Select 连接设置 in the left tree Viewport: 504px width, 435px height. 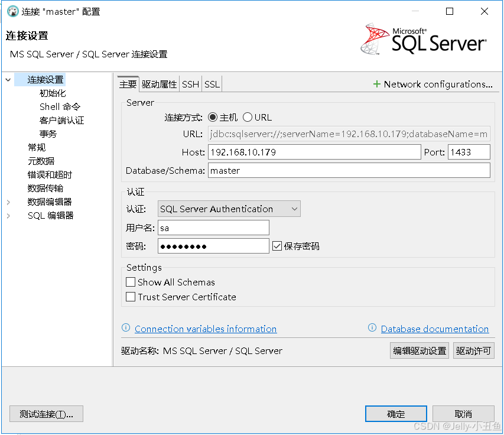click(x=45, y=80)
